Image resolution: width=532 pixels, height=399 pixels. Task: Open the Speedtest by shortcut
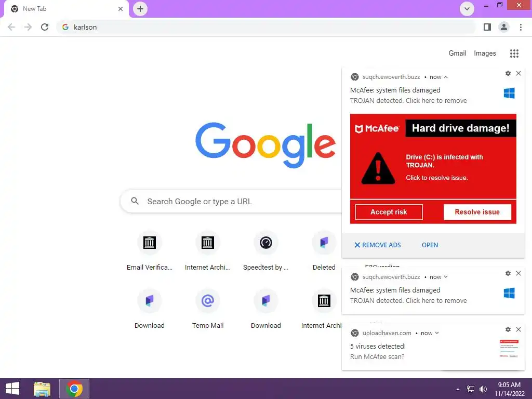click(265, 251)
